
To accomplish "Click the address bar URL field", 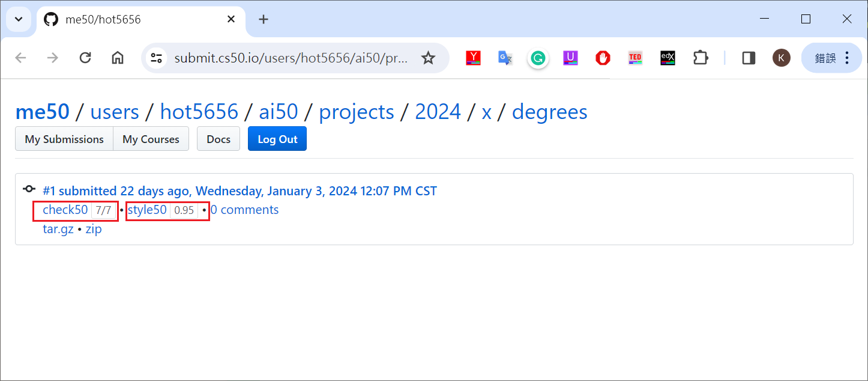I will [x=291, y=58].
